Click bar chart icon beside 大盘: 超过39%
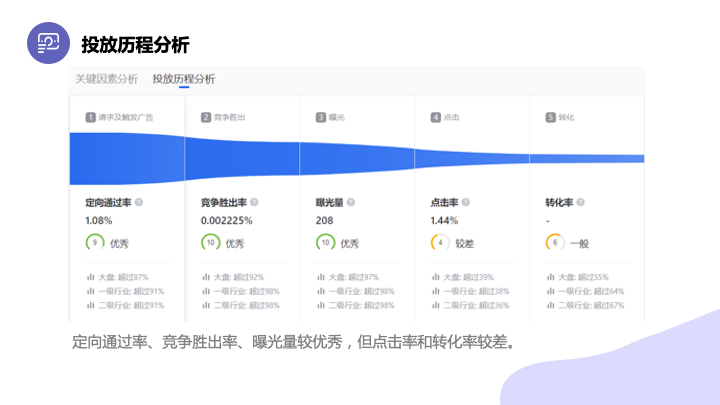720x405 pixels. (435, 277)
